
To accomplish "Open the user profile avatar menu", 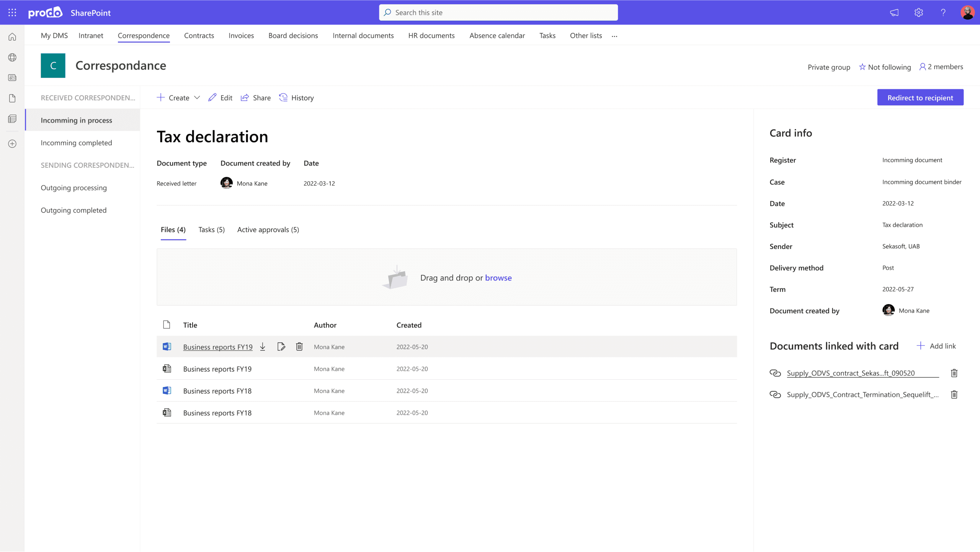I will pyautogui.click(x=967, y=13).
